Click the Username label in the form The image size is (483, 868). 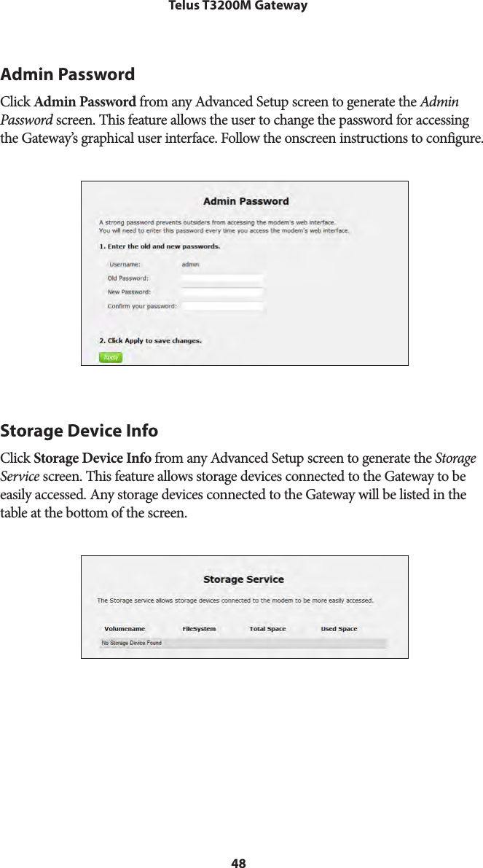[125, 265]
